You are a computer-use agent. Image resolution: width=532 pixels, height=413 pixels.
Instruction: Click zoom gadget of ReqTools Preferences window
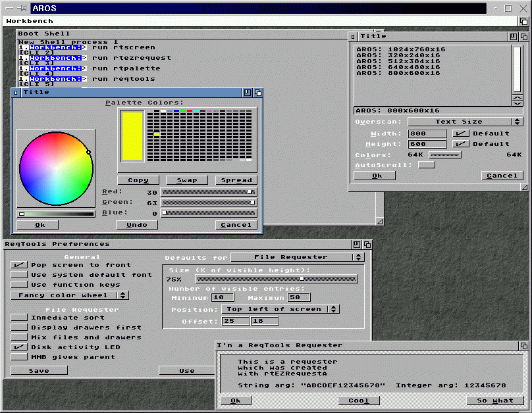coord(357,244)
